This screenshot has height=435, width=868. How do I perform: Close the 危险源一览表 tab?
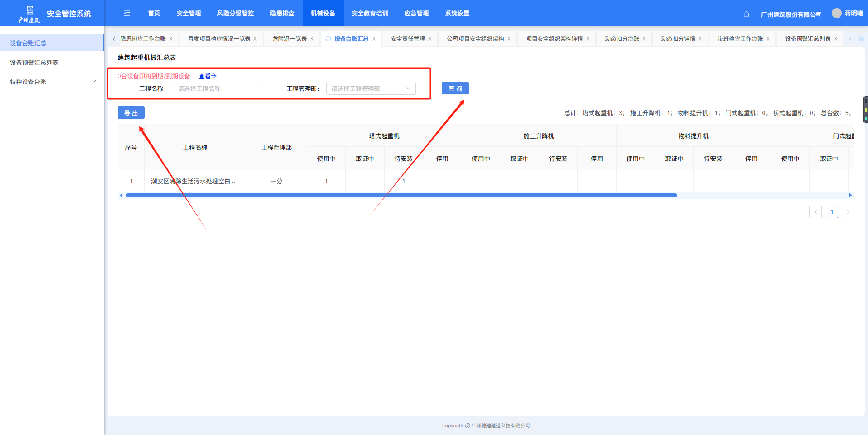pyautogui.click(x=311, y=39)
